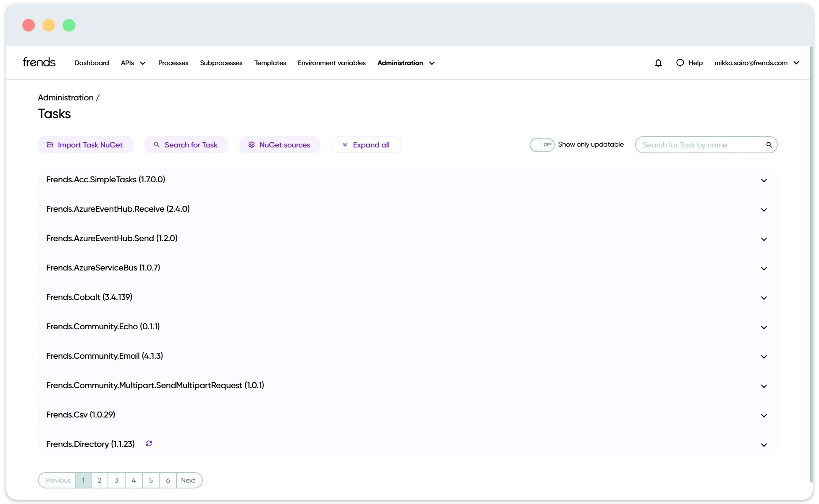The image size is (819, 504).
Task: Go to the Processes page
Action: tap(173, 63)
